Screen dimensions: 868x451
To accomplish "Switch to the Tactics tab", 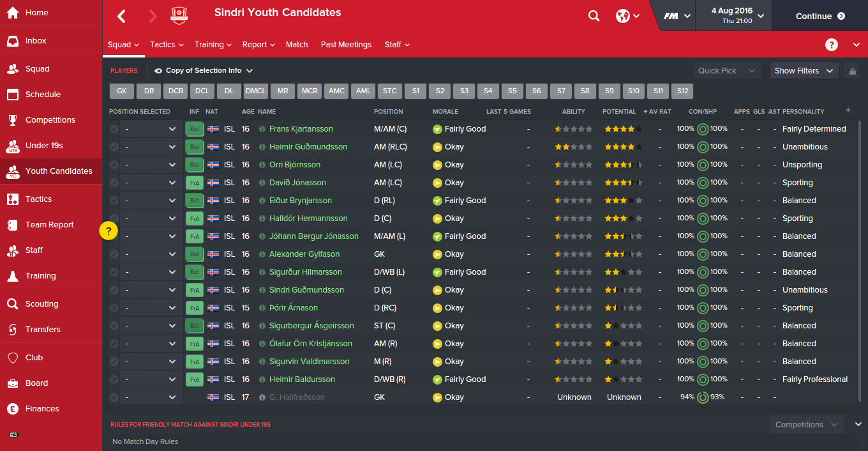I will point(162,45).
